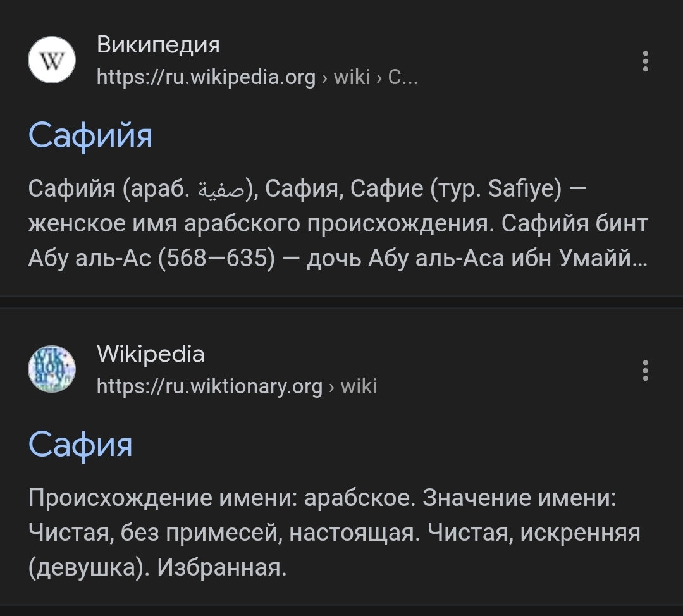683x616 pixels.
Task: Click the Turkish spelling 'Safiye'
Action: tap(524, 188)
